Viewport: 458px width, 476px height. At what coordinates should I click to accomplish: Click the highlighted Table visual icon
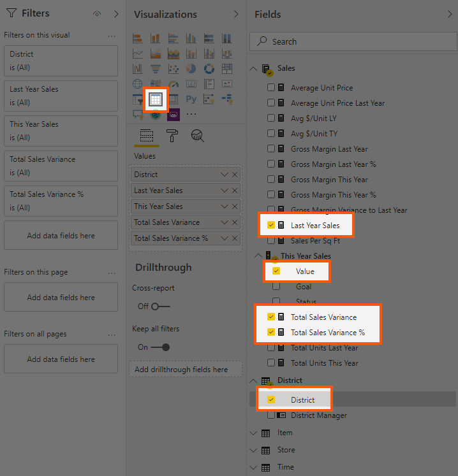point(155,99)
